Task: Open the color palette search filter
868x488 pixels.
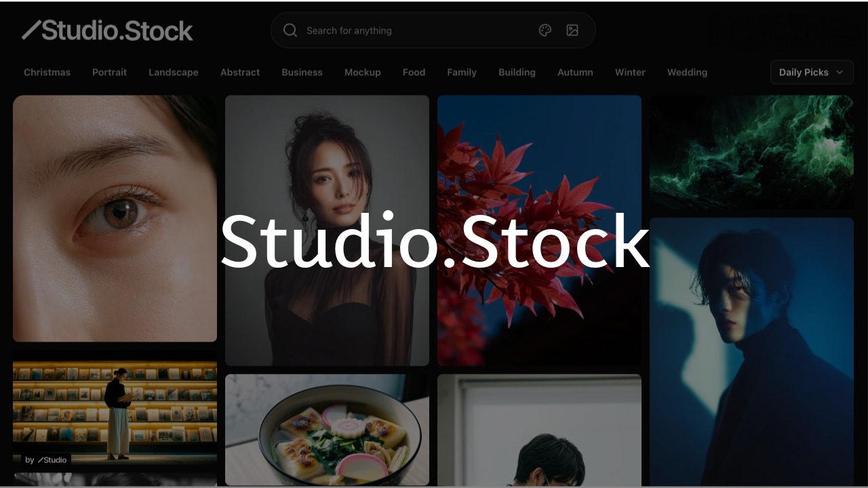Action: pyautogui.click(x=545, y=30)
